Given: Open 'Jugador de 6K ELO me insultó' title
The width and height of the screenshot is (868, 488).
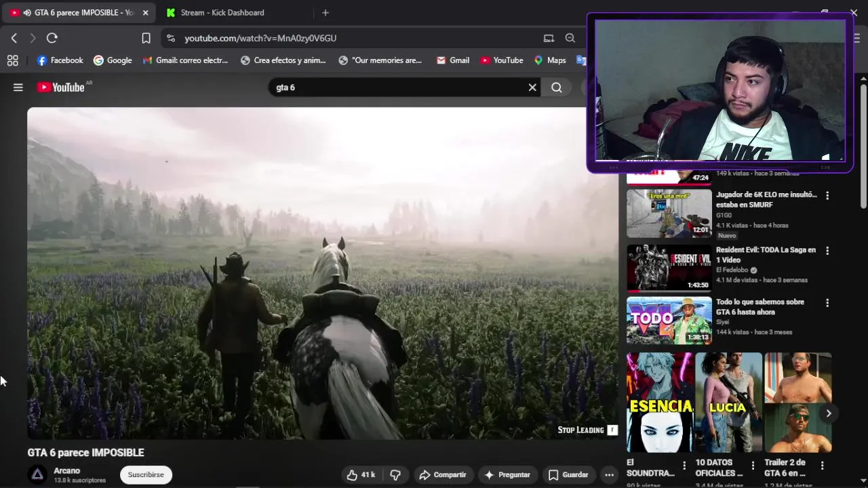Looking at the screenshot, I should coord(766,199).
